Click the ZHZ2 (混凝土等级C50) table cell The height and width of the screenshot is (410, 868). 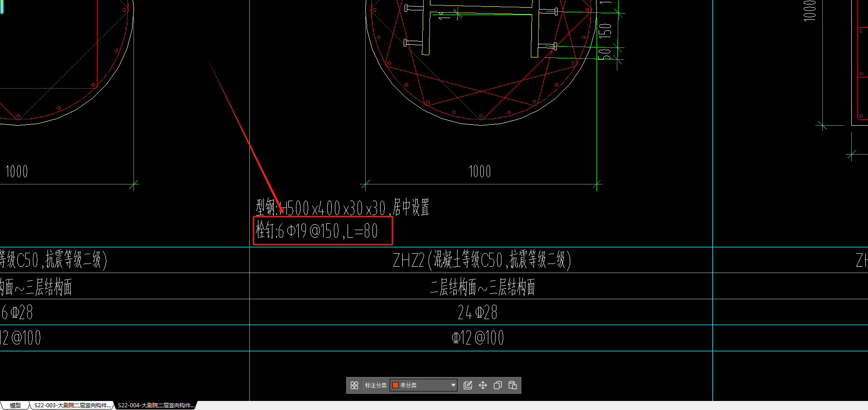(482, 260)
